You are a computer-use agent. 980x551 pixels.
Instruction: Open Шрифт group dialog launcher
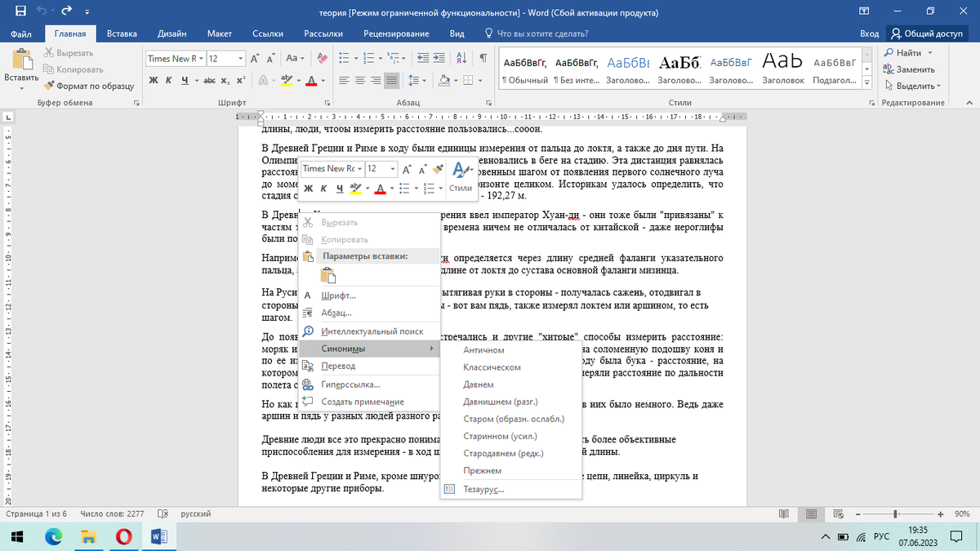click(x=327, y=103)
